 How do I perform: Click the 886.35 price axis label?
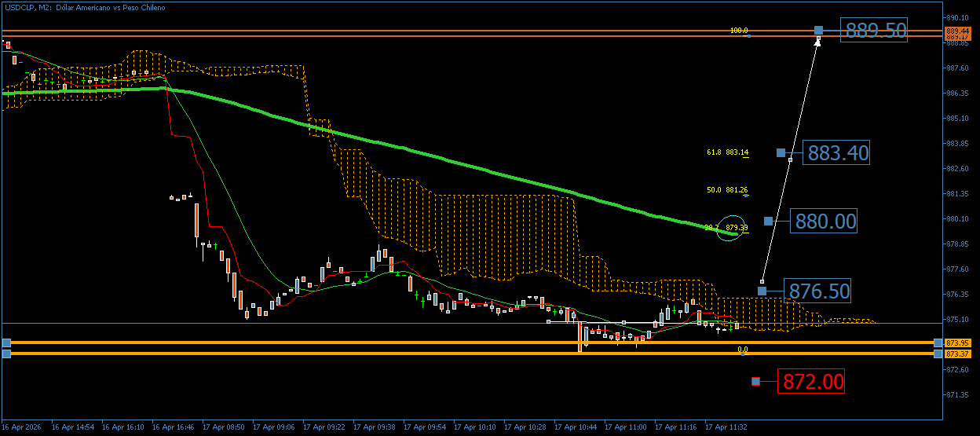coord(958,93)
